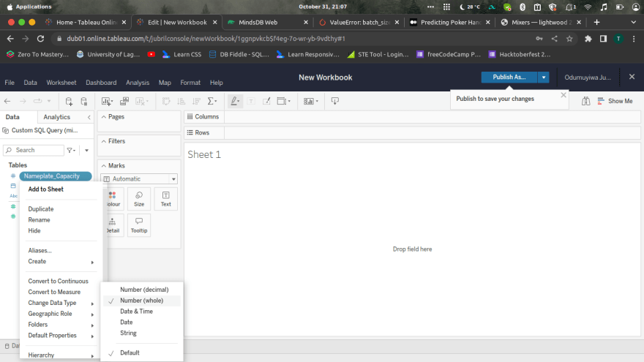
Task: Switch to the Data pane tab
Action: (12, 117)
